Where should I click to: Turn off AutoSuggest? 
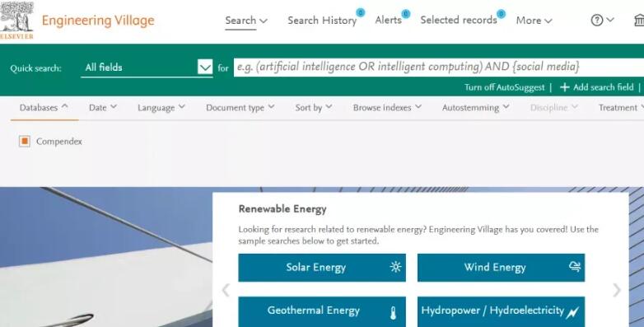(504, 87)
